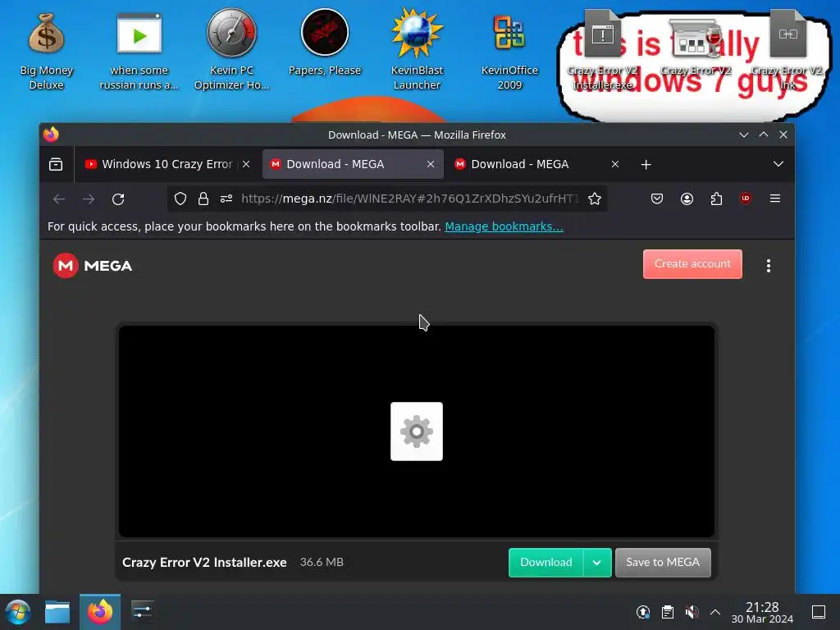Viewport: 840px width, 630px height.
Task: Close the last Download - MEGA tab
Action: pyautogui.click(x=615, y=164)
